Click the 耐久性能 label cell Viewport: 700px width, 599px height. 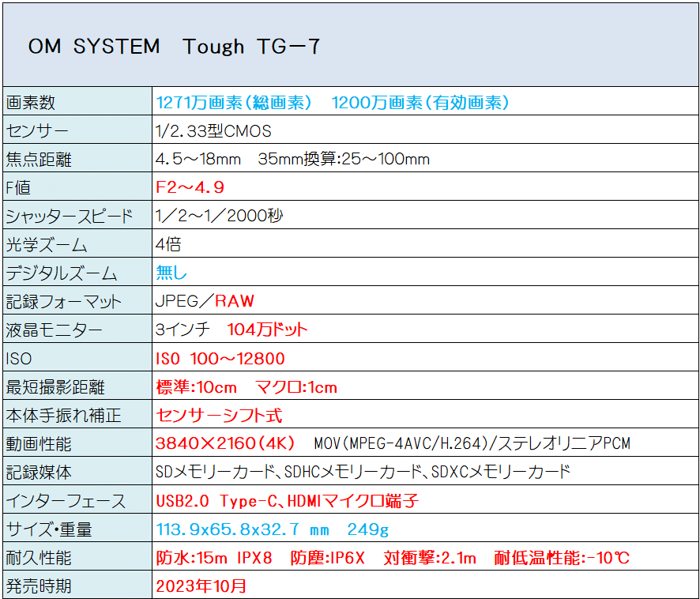[77, 556]
